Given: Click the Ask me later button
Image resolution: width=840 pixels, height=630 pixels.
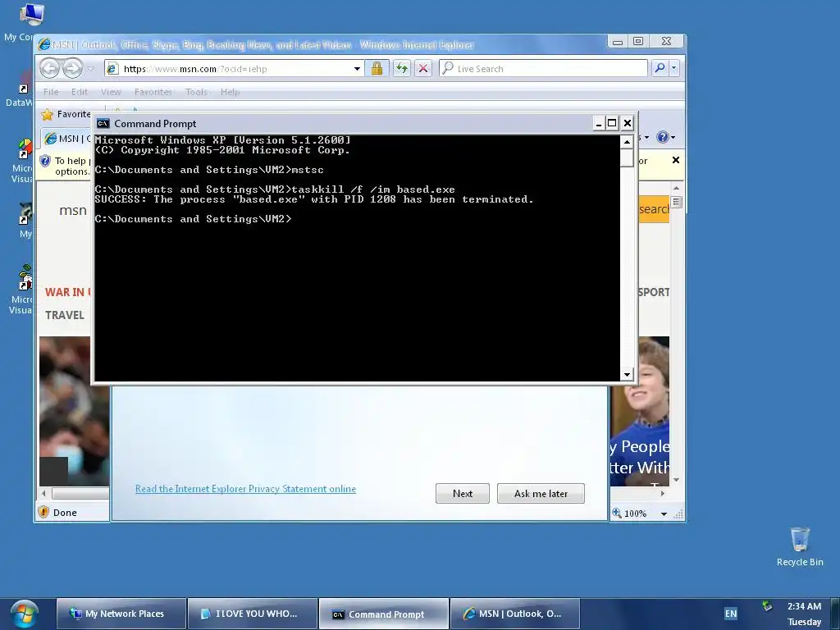Looking at the screenshot, I should (x=541, y=493).
